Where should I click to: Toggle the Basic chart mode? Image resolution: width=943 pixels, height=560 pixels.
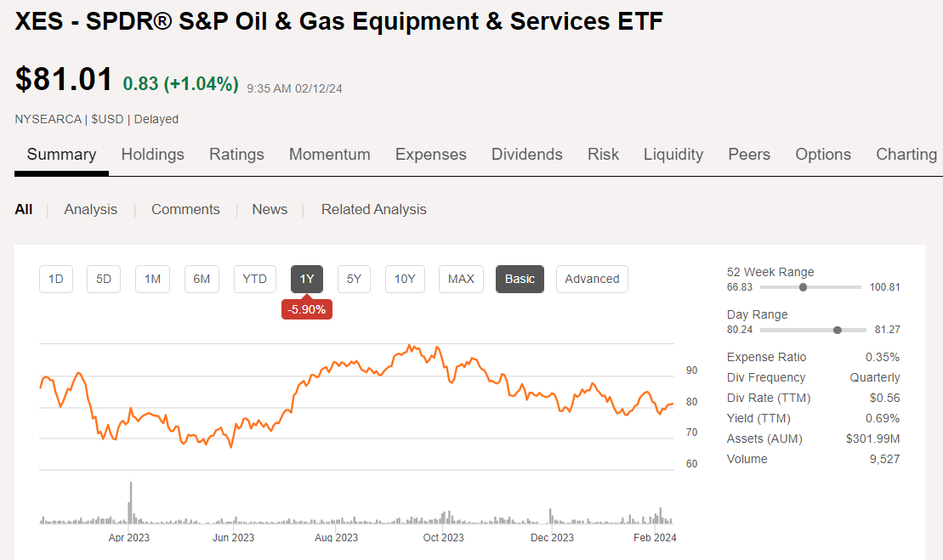(x=520, y=279)
